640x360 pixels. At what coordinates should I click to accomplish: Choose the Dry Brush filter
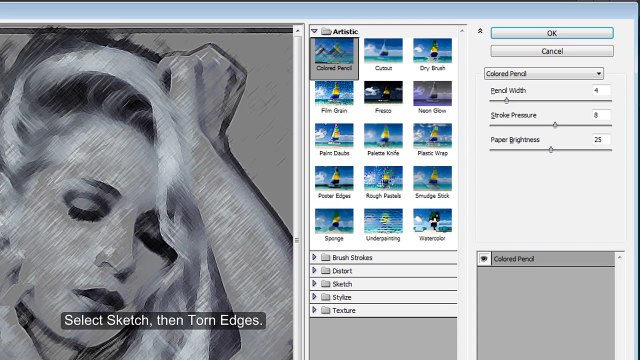[x=432, y=55]
